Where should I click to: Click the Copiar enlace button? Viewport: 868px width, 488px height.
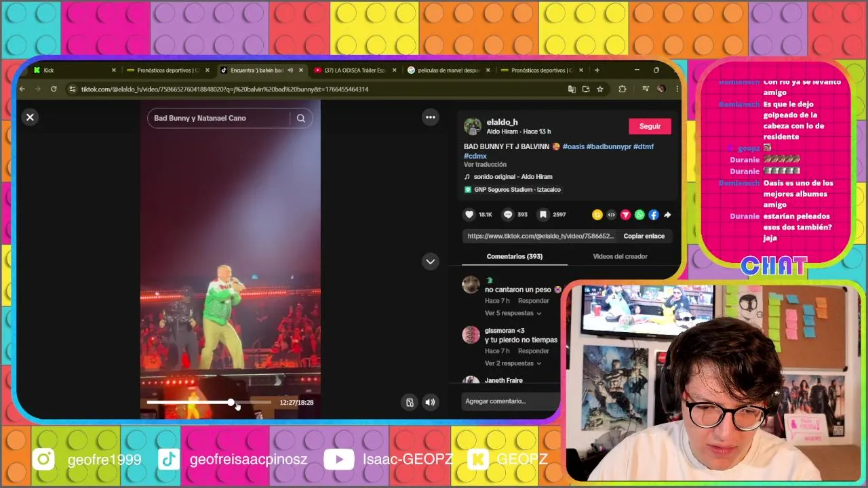(644, 236)
